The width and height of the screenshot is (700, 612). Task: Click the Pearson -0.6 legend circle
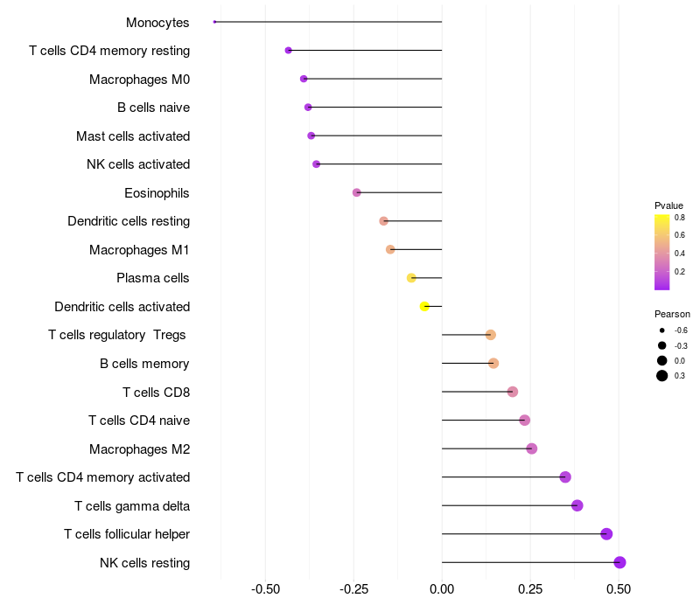click(x=662, y=330)
